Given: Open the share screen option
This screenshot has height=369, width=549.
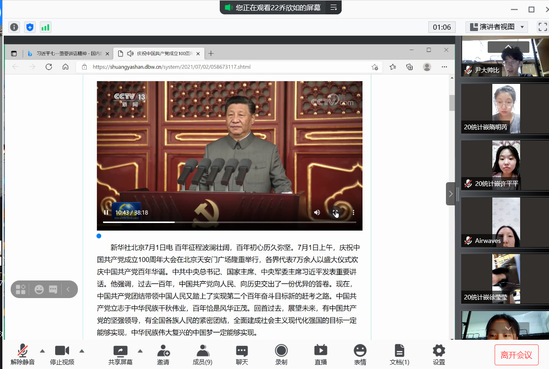Looking at the screenshot, I should pyautogui.click(x=120, y=355).
